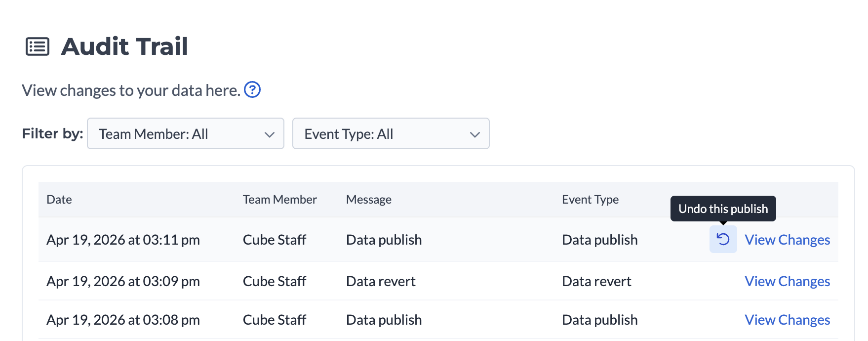Click the Audit Trail page heading
868x341 pixels.
(x=124, y=46)
